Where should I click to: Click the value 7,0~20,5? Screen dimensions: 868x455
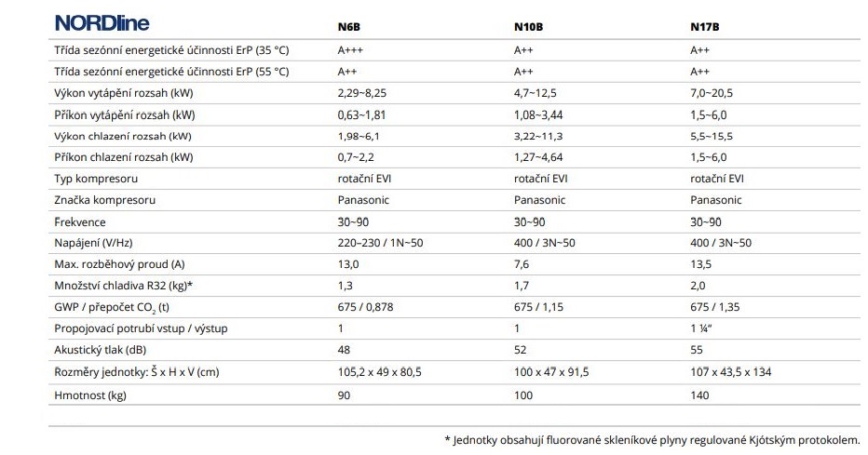coord(712,93)
